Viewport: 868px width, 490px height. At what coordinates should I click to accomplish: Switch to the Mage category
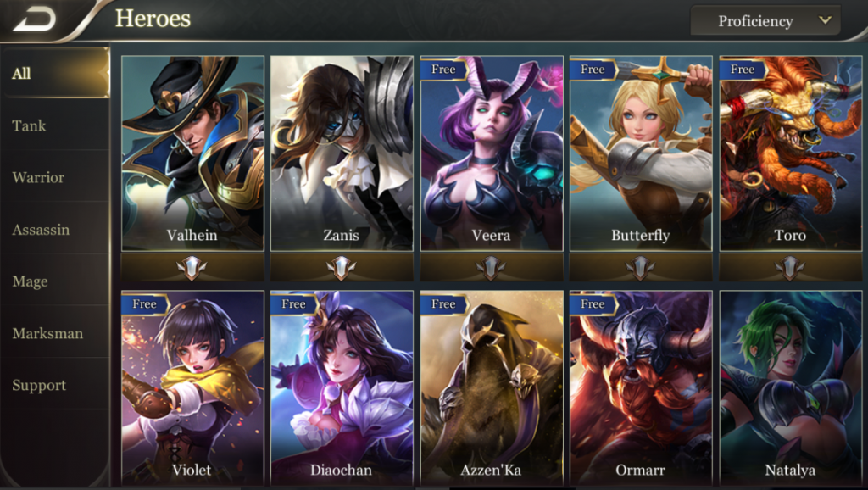point(55,281)
